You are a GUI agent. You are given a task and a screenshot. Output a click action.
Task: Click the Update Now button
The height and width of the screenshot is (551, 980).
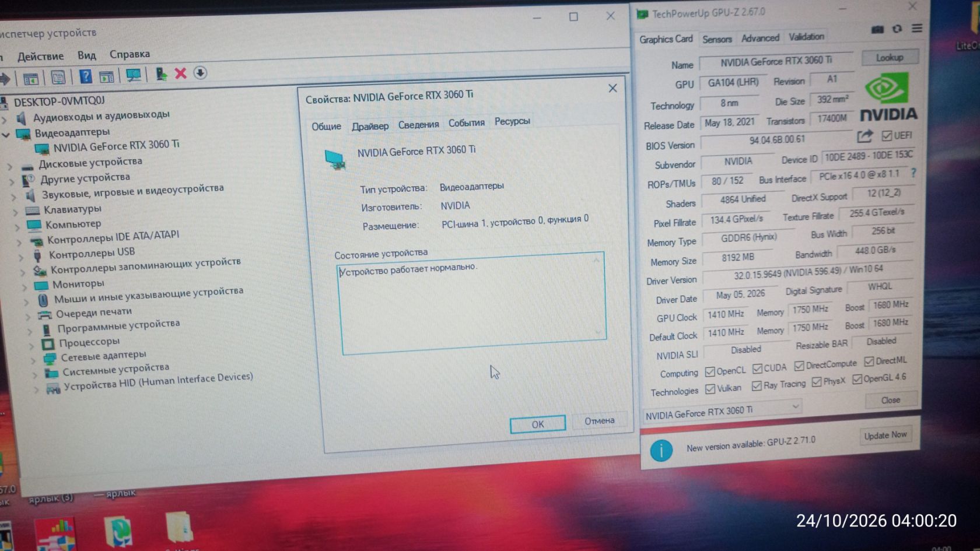click(885, 436)
